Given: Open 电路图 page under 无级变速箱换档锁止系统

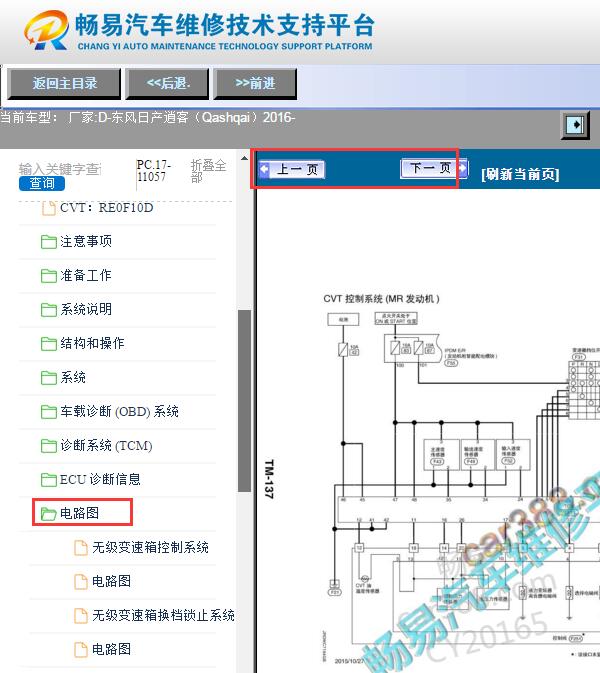Looking at the screenshot, I should [x=112, y=649].
